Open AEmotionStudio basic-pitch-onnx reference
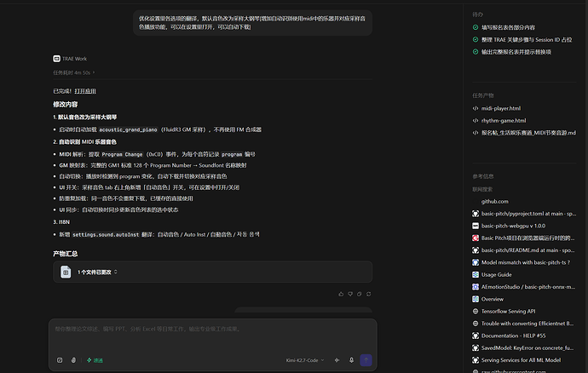Image resolution: width=588 pixels, height=373 pixels. click(528, 287)
